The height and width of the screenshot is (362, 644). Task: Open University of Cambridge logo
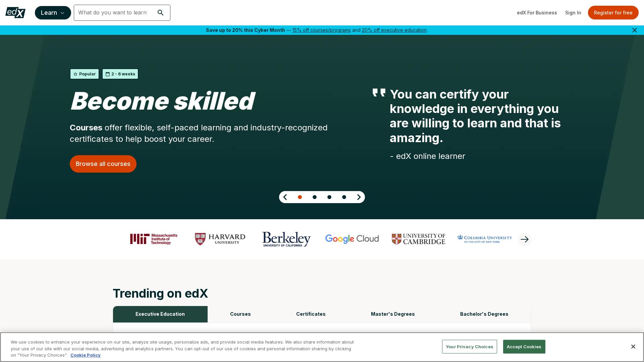coord(418,239)
